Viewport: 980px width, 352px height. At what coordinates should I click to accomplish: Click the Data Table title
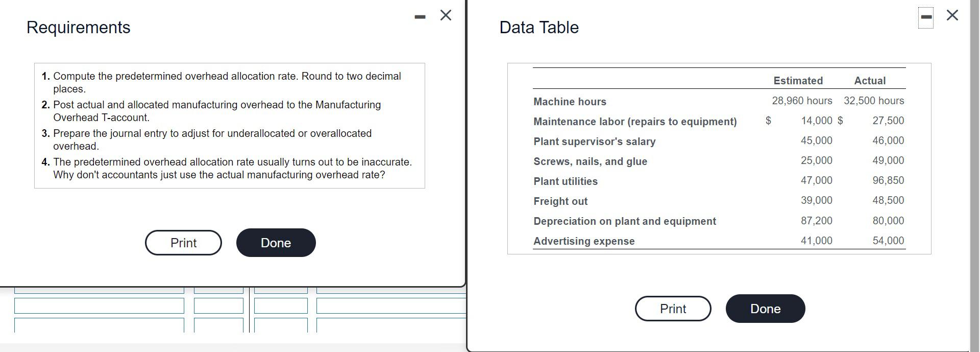coord(538,28)
